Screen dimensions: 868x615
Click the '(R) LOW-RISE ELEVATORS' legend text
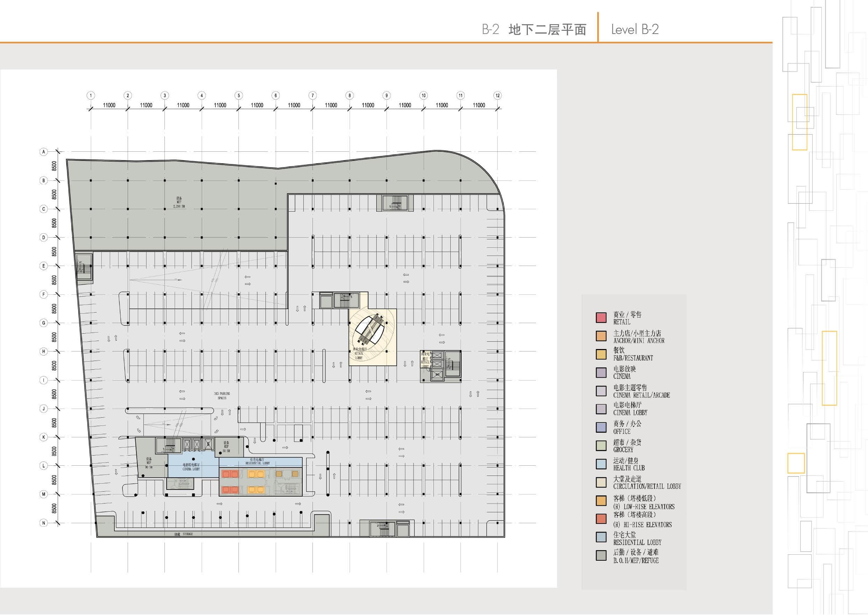click(x=644, y=507)
